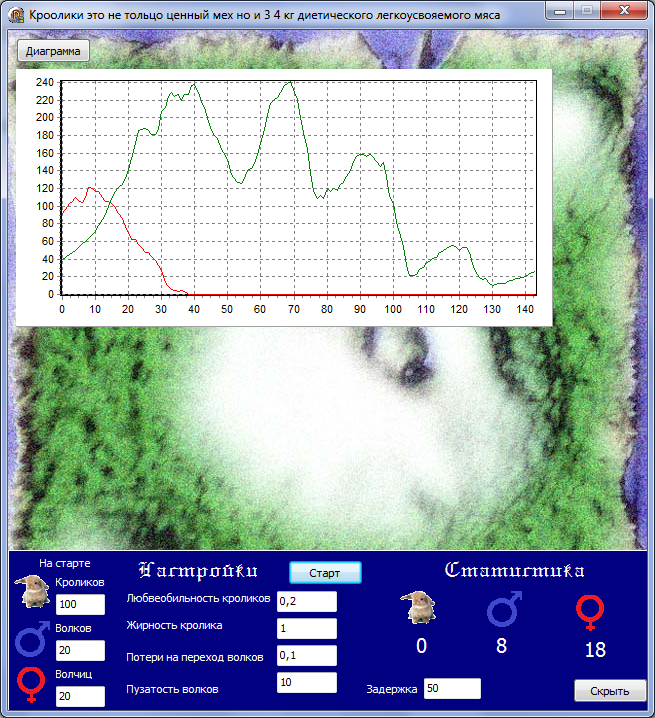This screenshot has height=718, width=655.
Task: Click female wolf count 18
Action: (x=595, y=650)
